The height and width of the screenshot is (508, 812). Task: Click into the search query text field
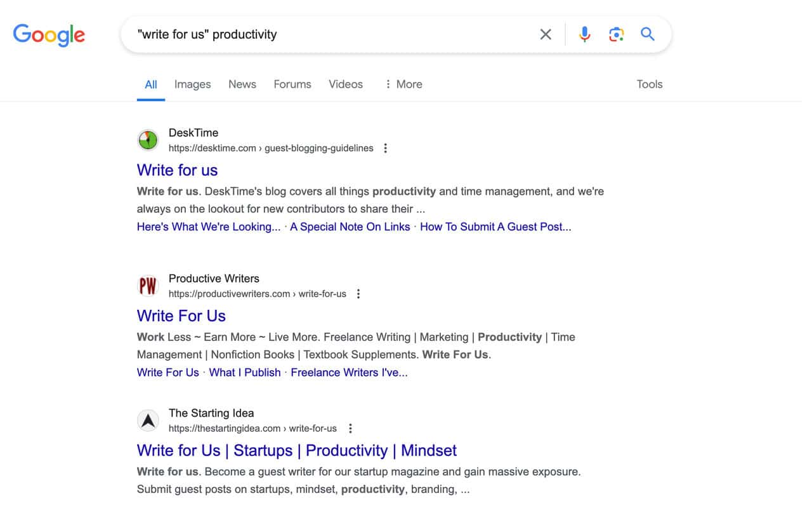pos(330,34)
